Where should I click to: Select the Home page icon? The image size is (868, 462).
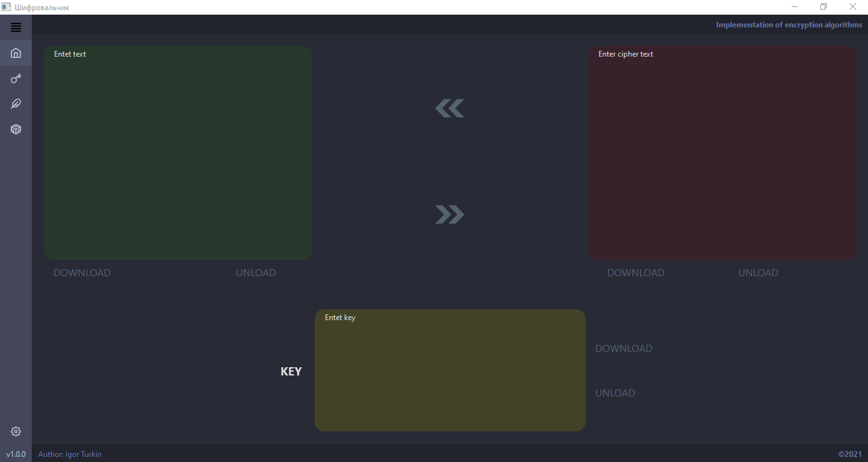coord(15,53)
